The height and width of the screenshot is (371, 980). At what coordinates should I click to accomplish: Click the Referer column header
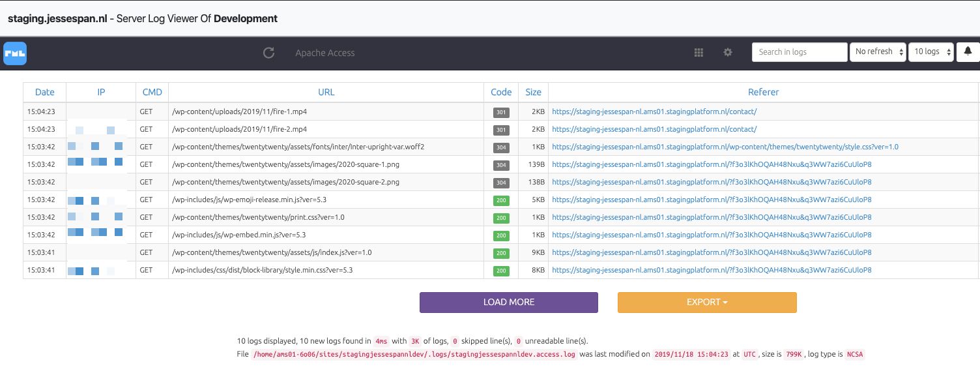[763, 92]
